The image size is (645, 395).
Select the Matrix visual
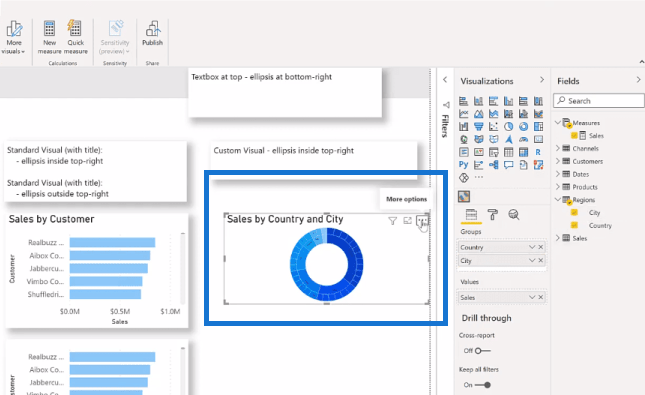(x=523, y=152)
